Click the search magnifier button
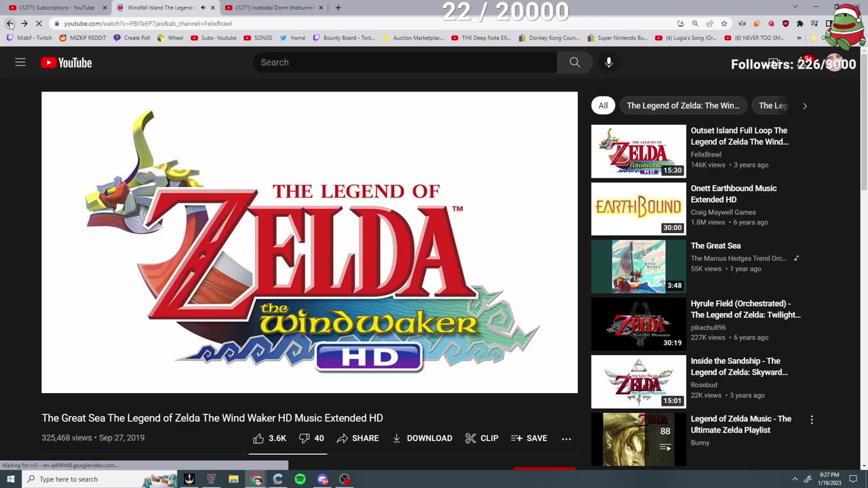This screenshot has width=868, height=488. coord(574,62)
